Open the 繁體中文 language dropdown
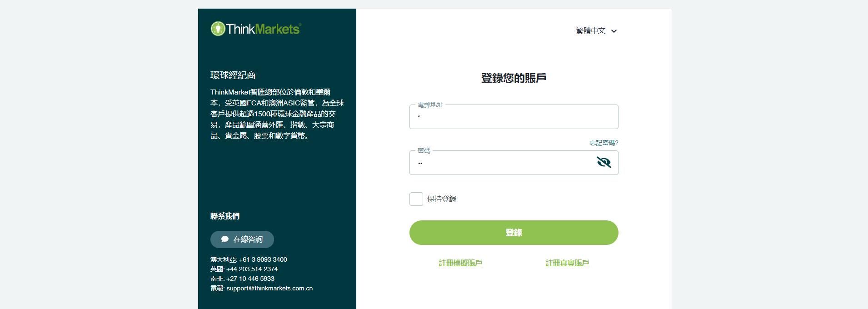 596,31
